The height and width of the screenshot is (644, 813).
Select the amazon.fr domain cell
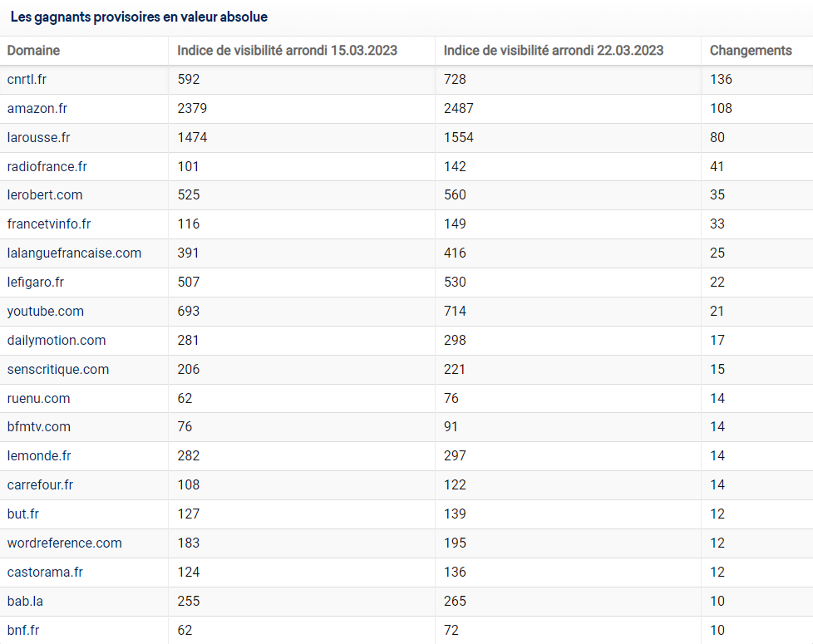[x=37, y=109]
